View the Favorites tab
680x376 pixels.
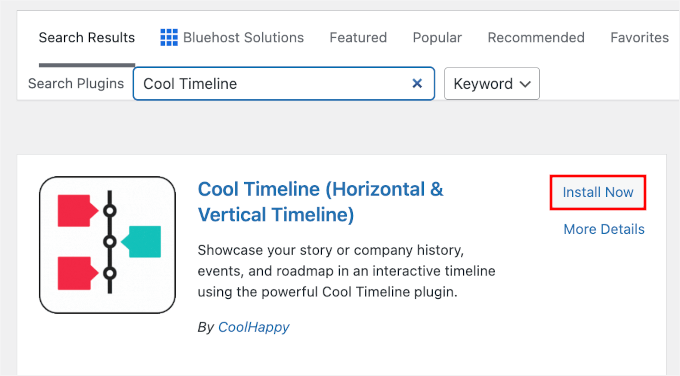tap(639, 38)
